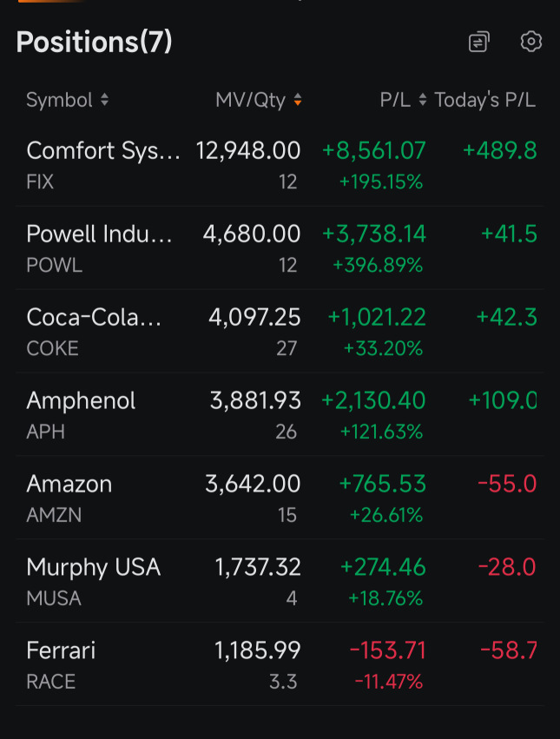Tap Amazon today's P/L -55.0
Screen dimensions: 560x739
(x=507, y=484)
